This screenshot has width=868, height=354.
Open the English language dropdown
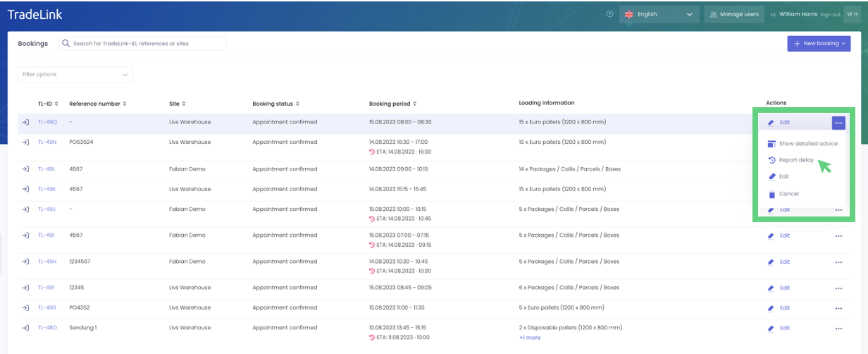click(x=658, y=14)
